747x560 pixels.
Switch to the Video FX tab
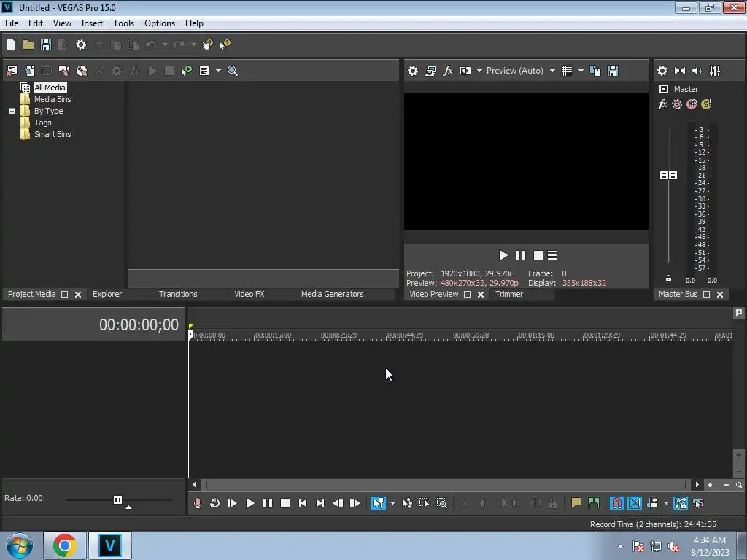pos(249,295)
